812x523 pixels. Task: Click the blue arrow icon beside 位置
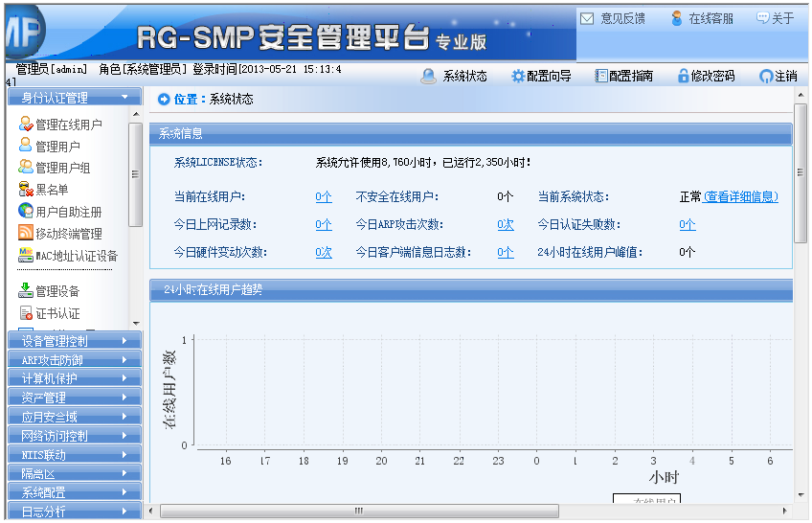coord(164,99)
